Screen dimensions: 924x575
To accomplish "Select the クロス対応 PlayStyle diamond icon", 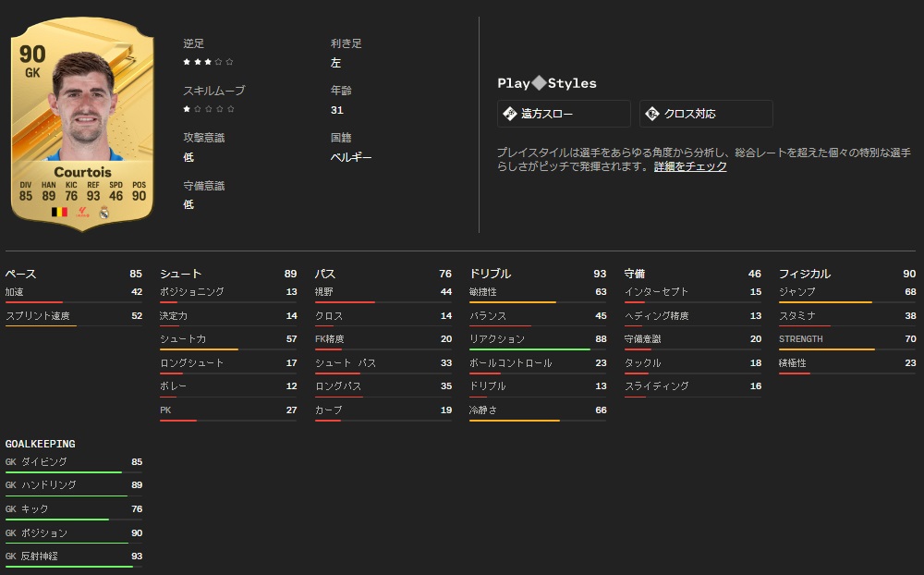I will [651, 114].
